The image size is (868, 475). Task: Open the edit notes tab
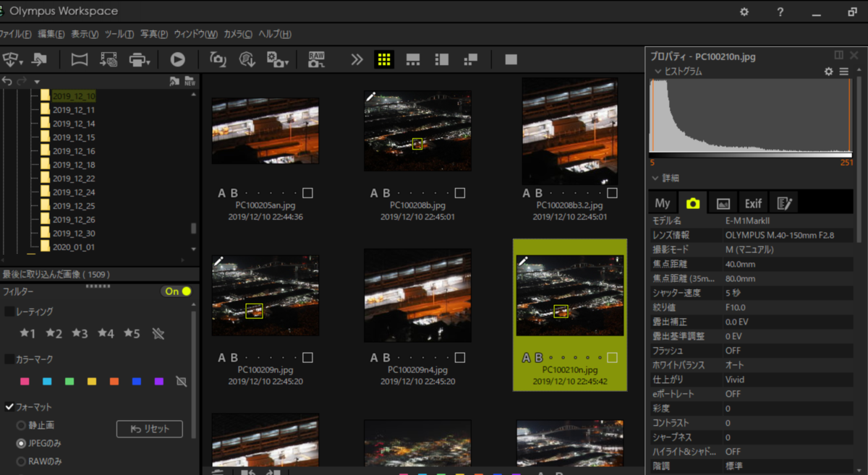coord(783,203)
